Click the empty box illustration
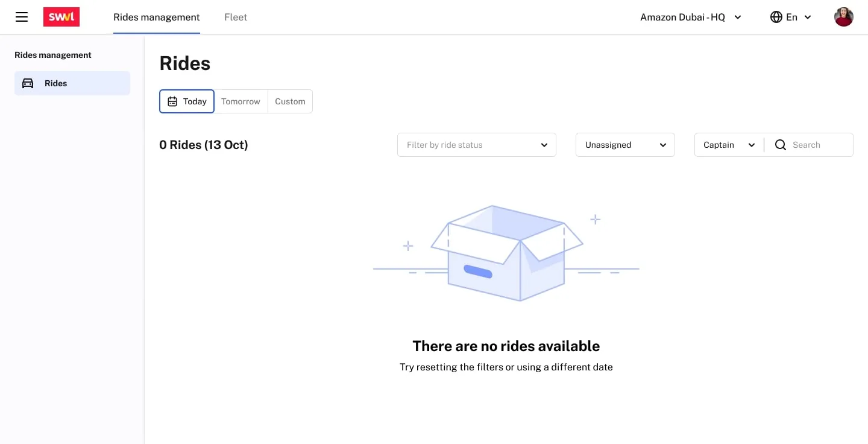 click(x=506, y=253)
